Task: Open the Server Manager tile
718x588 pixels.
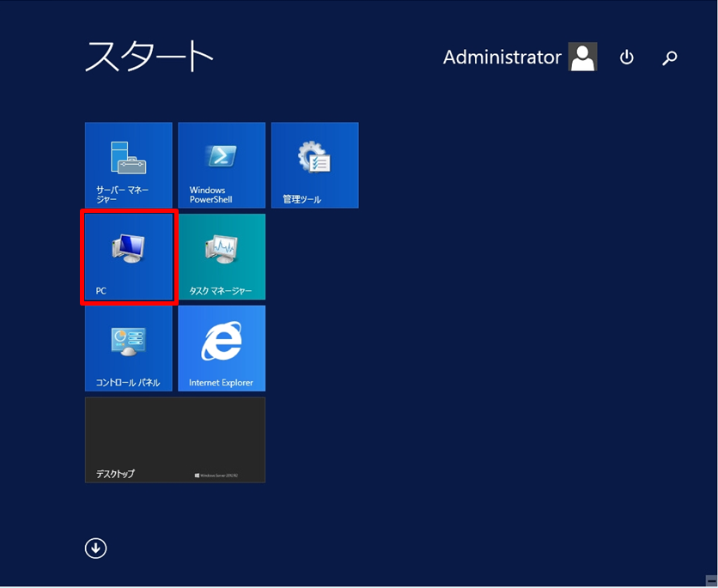Action: point(129,165)
